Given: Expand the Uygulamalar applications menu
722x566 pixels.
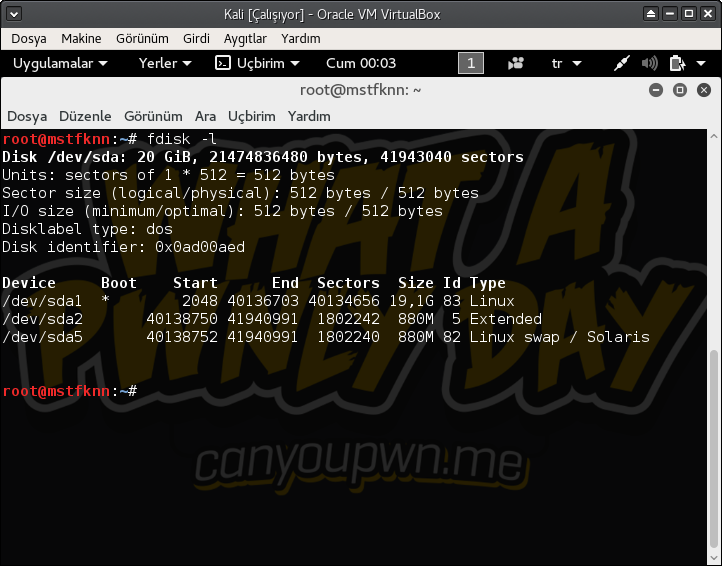Looking at the screenshot, I should click(x=60, y=63).
